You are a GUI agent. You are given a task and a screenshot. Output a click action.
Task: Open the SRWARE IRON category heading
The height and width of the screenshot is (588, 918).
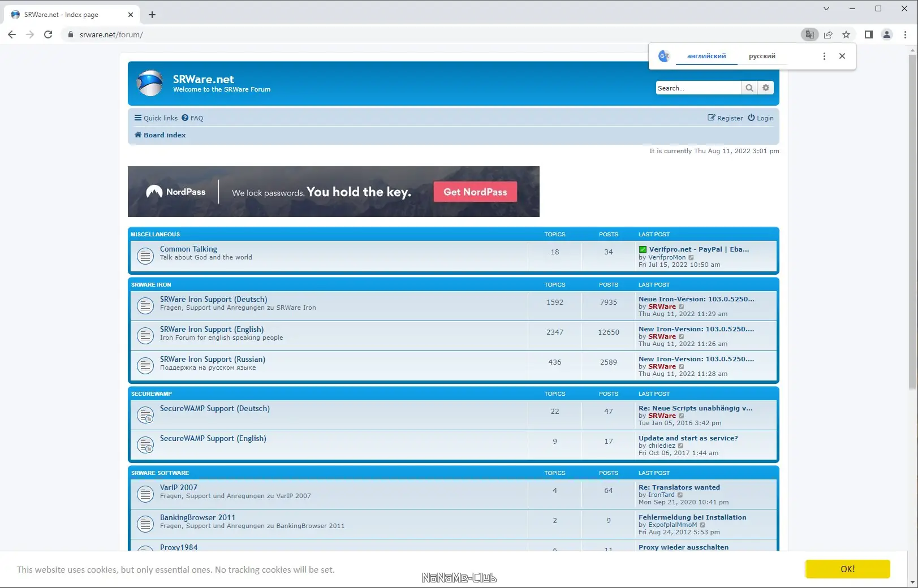coord(151,284)
